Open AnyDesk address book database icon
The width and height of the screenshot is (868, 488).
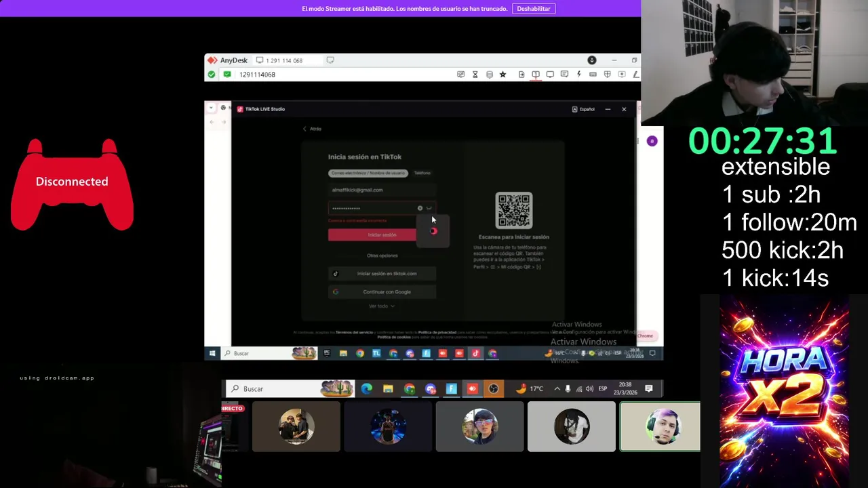point(490,75)
